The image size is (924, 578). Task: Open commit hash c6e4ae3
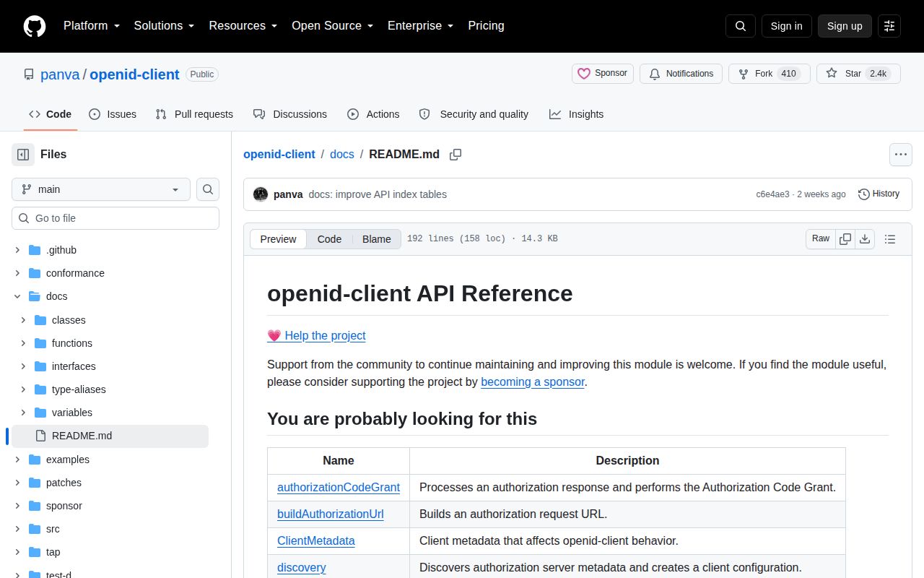coord(773,194)
